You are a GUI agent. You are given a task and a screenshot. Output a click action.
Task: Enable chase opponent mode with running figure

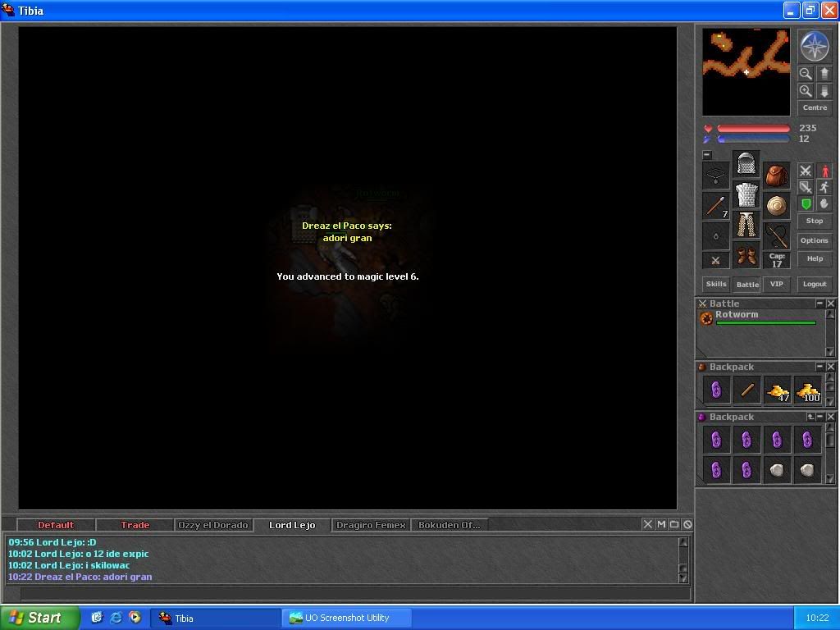click(x=824, y=188)
